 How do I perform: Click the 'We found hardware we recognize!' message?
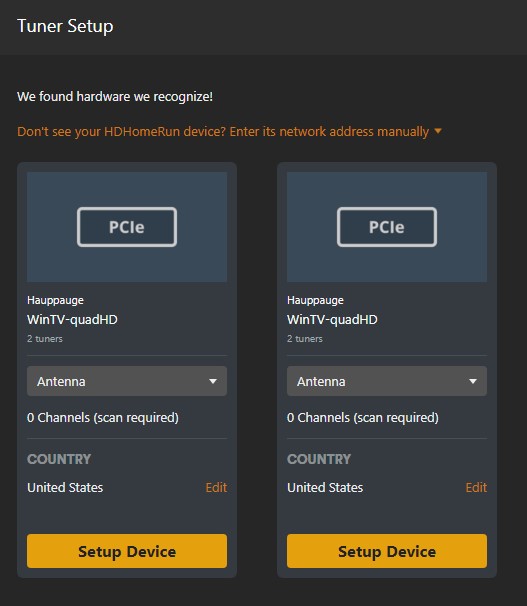(115, 97)
